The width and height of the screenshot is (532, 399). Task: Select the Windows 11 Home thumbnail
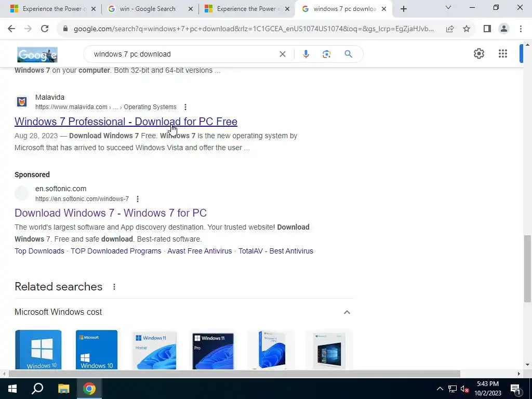click(154, 350)
